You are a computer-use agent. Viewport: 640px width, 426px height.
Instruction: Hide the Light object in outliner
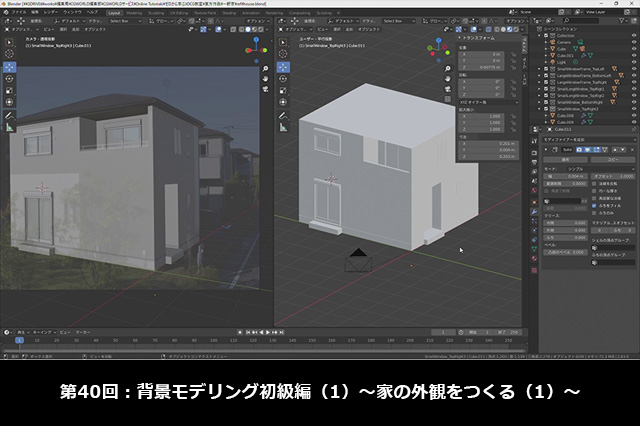coord(634,62)
